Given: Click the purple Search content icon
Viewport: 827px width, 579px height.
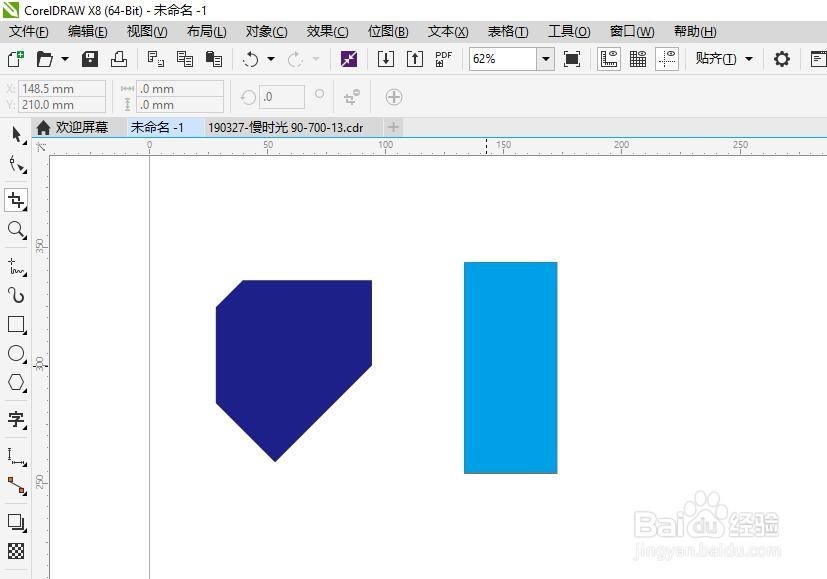Looking at the screenshot, I should pyautogui.click(x=349, y=59).
